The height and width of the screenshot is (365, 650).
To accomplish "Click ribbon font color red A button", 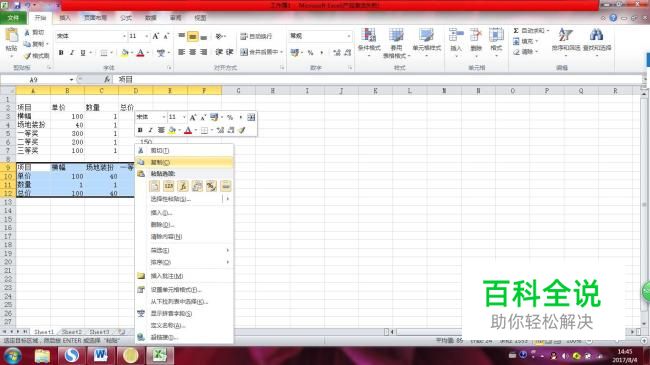I will coord(141,53).
